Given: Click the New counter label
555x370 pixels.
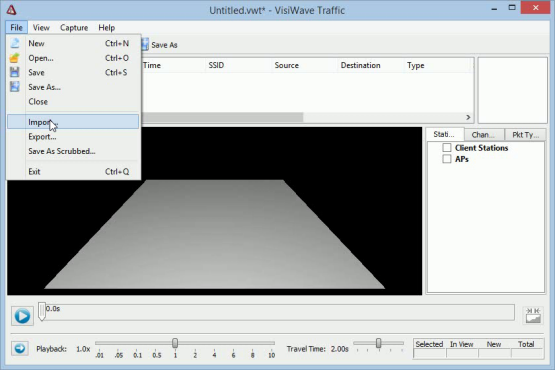Looking at the screenshot, I should click(493, 344).
